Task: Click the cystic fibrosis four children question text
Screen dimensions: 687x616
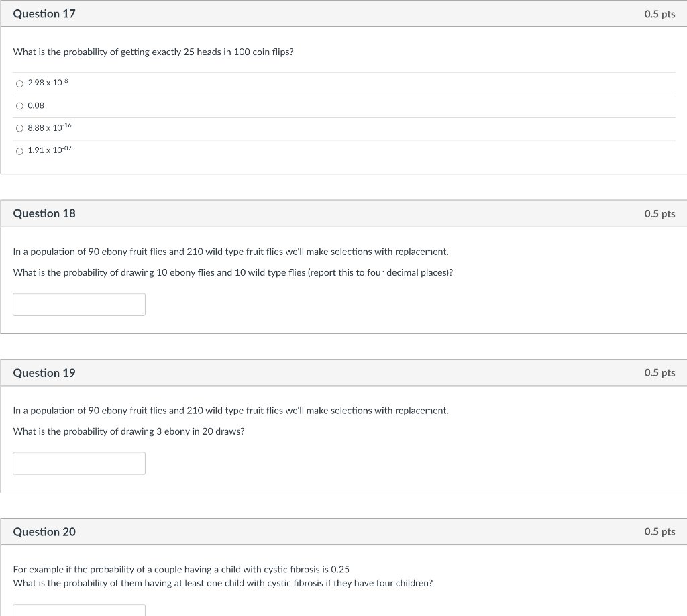Action: coord(223,584)
